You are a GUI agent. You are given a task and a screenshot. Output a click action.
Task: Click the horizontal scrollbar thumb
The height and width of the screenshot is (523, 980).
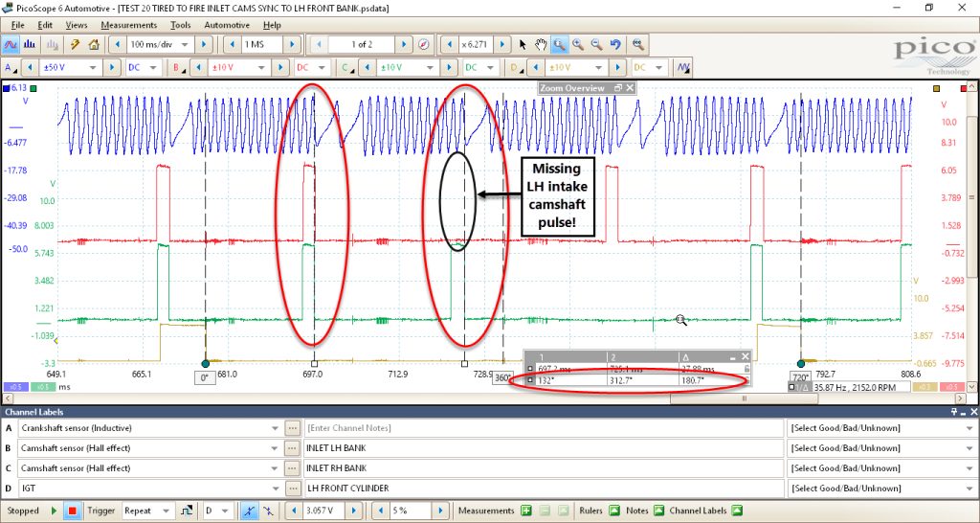744,398
